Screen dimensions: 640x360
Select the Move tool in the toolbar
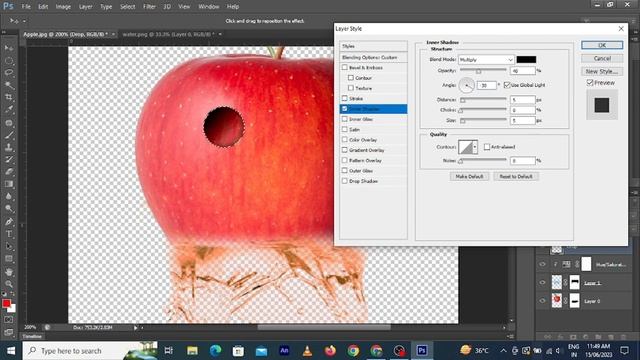tap(9, 48)
